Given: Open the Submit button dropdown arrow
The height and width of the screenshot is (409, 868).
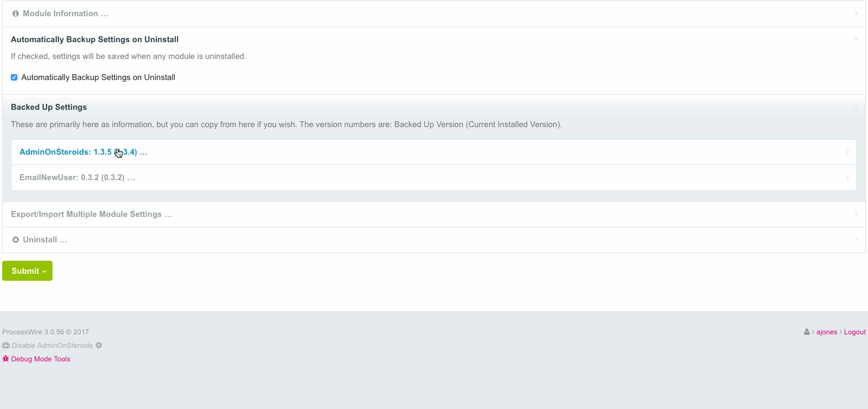Looking at the screenshot, I should (44, 271).
